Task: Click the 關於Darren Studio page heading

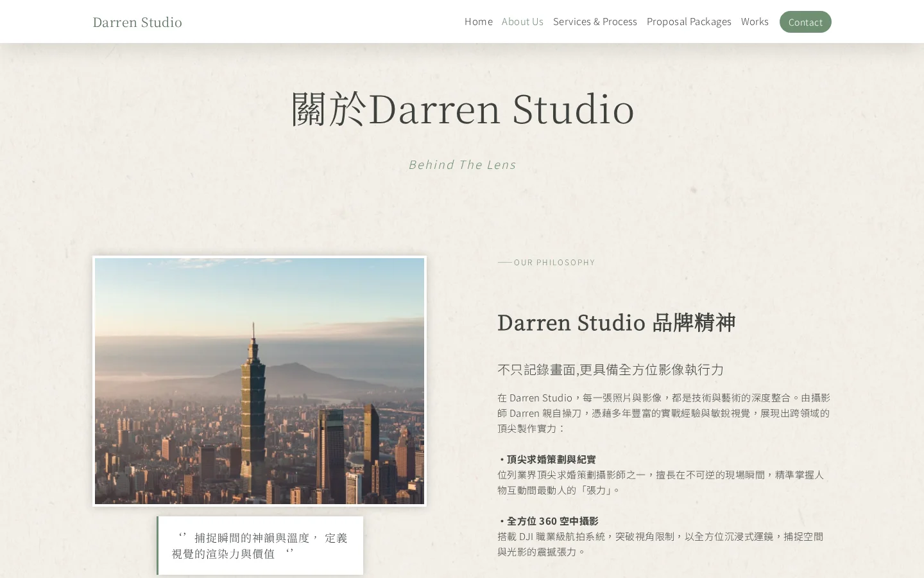Action: 462,109
